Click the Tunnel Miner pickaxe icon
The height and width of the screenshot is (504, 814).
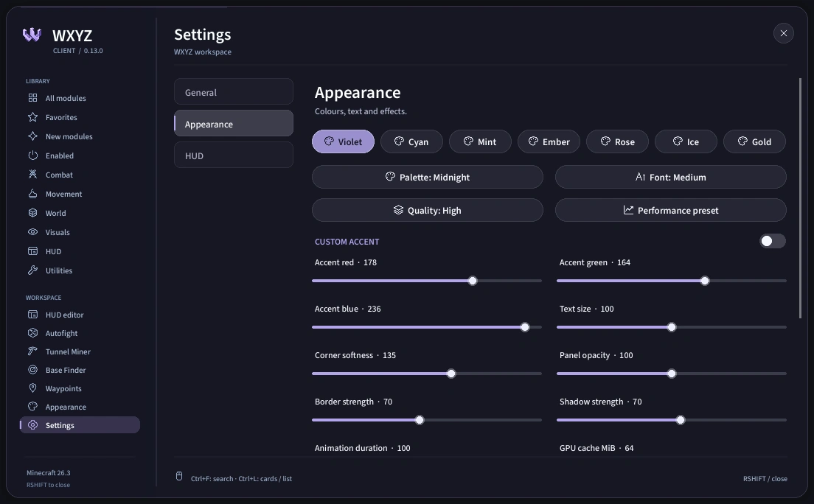click(32, 351)
